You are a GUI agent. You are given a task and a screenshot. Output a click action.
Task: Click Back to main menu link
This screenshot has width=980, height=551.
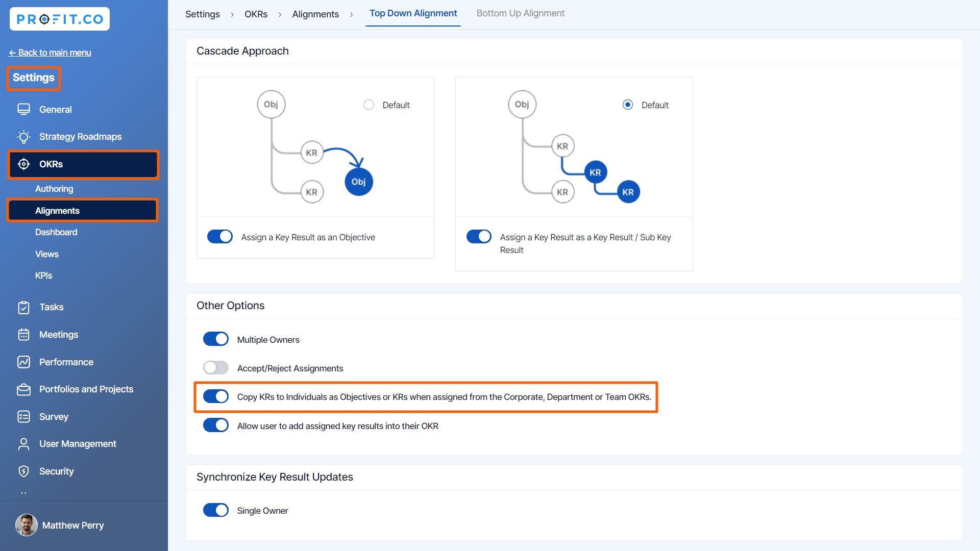(50, 53)
